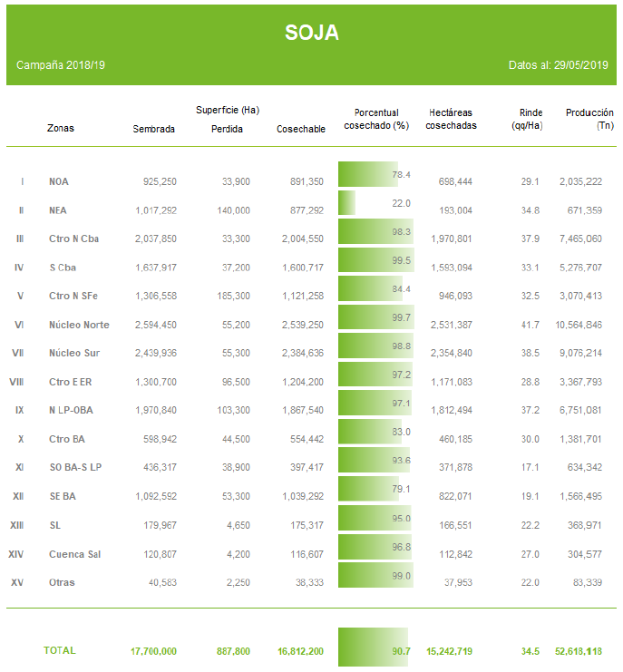This screenshot has height=672, width=623.
Task: Click the Datos al: 29/05/2019 date text
Action: pos(558,65)
